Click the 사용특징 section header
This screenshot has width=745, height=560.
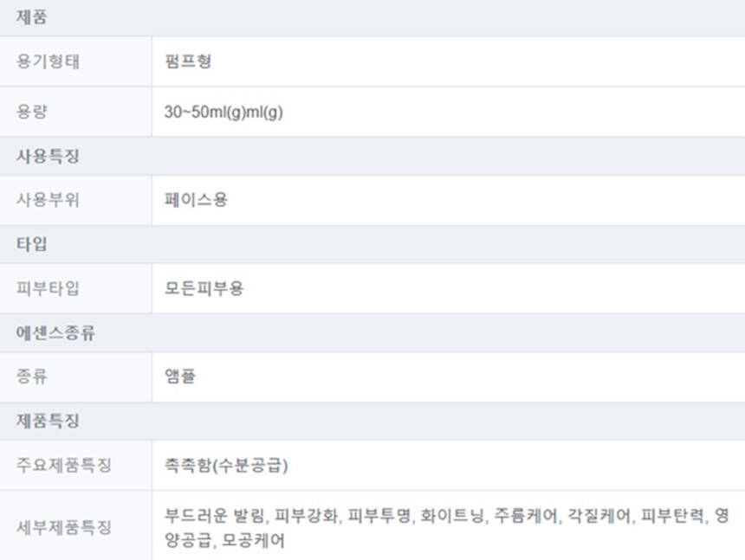pyautogui.click(x=49, y=157)
